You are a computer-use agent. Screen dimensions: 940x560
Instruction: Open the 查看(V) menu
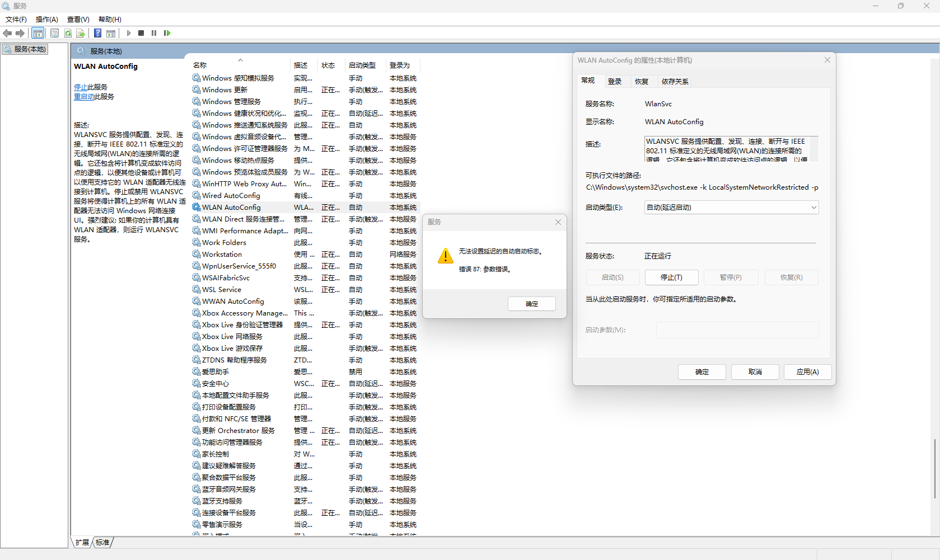click(x=78, y=20)
